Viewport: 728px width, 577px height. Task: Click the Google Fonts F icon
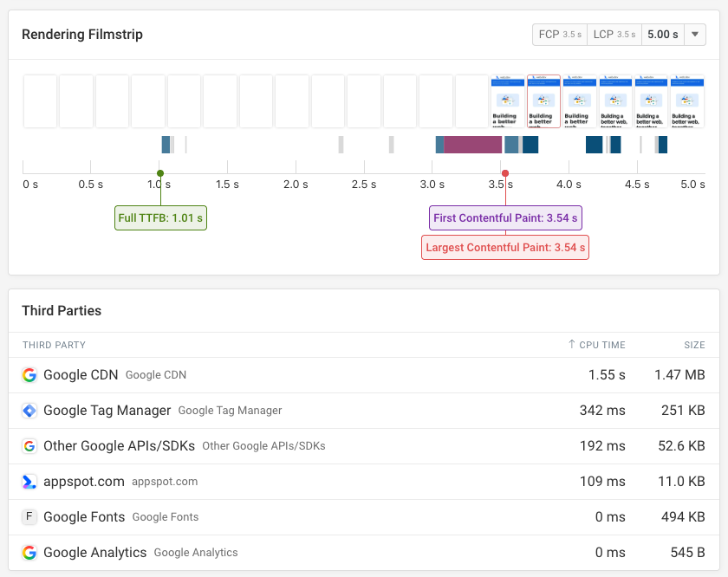(29, 517)
